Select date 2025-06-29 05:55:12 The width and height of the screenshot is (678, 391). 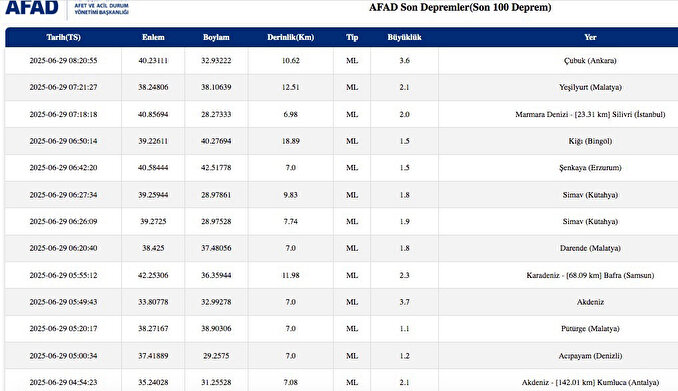[x=64, y=276]
